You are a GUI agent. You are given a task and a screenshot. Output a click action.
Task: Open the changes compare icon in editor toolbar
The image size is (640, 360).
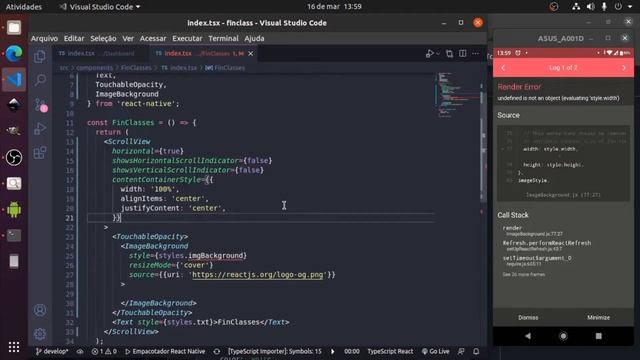[449, 53]
